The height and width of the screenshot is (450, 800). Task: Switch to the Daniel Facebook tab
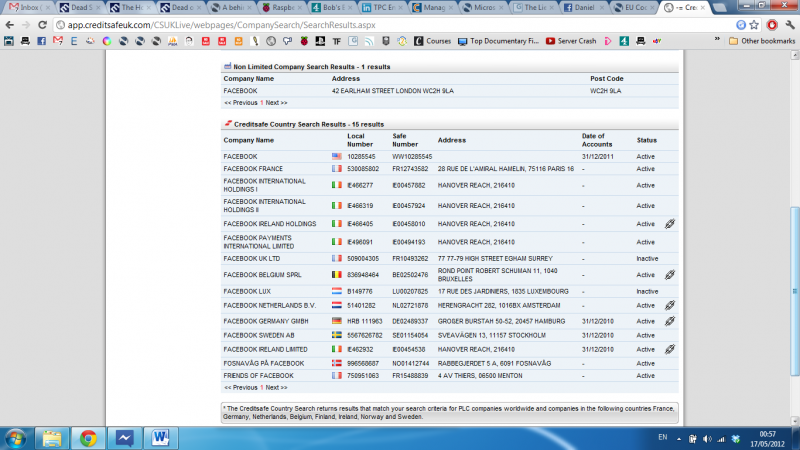(584, 7)
